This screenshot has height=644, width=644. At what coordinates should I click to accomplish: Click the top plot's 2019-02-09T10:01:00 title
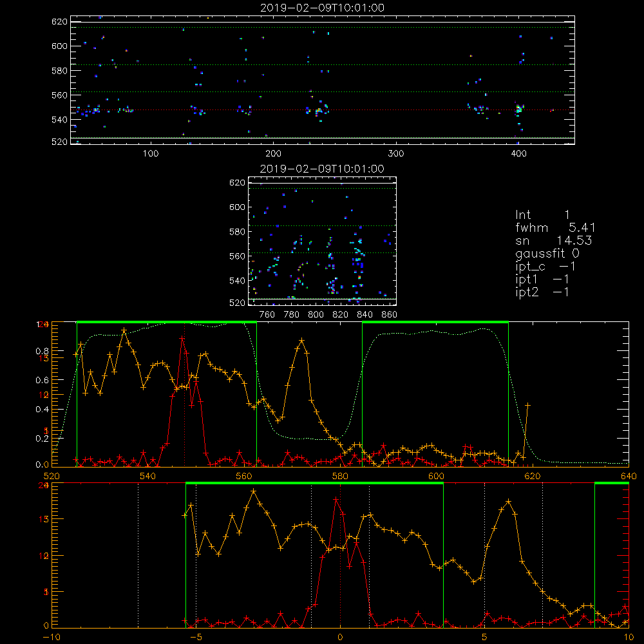click(x=322, y=8)
